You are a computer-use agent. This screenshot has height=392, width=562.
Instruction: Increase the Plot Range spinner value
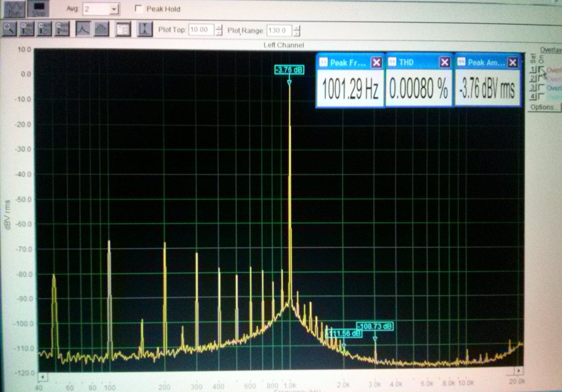tap(296, 27)
